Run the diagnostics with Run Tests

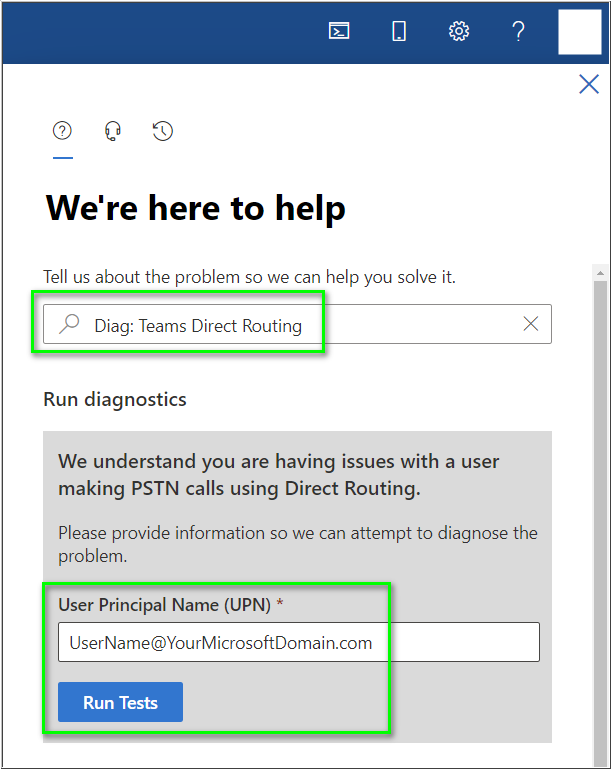pyautogui.click(x=120, y=702)
